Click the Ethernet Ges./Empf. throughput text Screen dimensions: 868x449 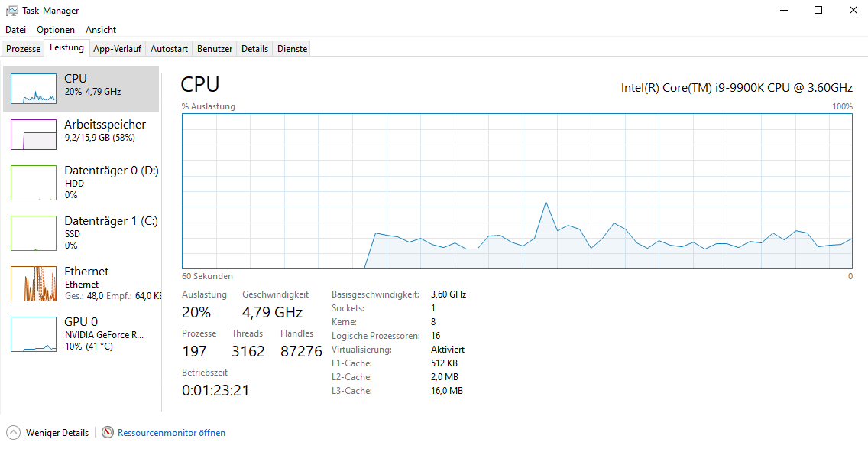tap(113, 296)
